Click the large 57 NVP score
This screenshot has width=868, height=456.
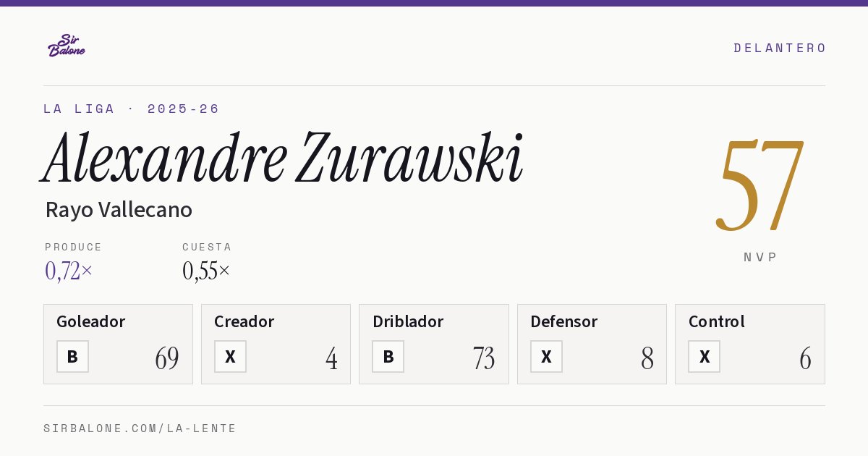point(759,185)
